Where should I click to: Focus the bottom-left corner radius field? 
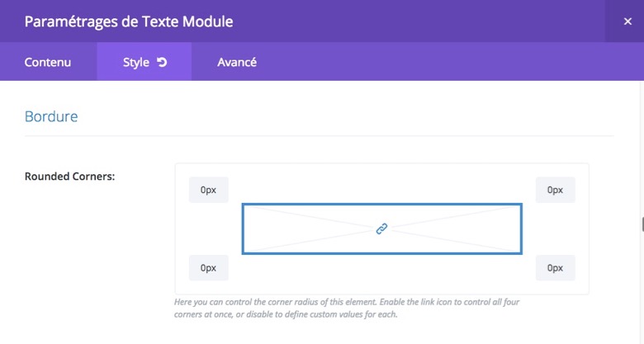209,267
